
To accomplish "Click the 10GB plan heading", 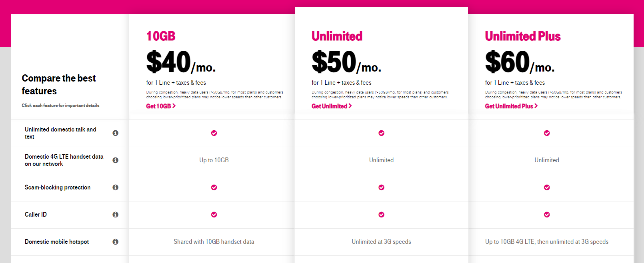I will (x=161, y=36).
